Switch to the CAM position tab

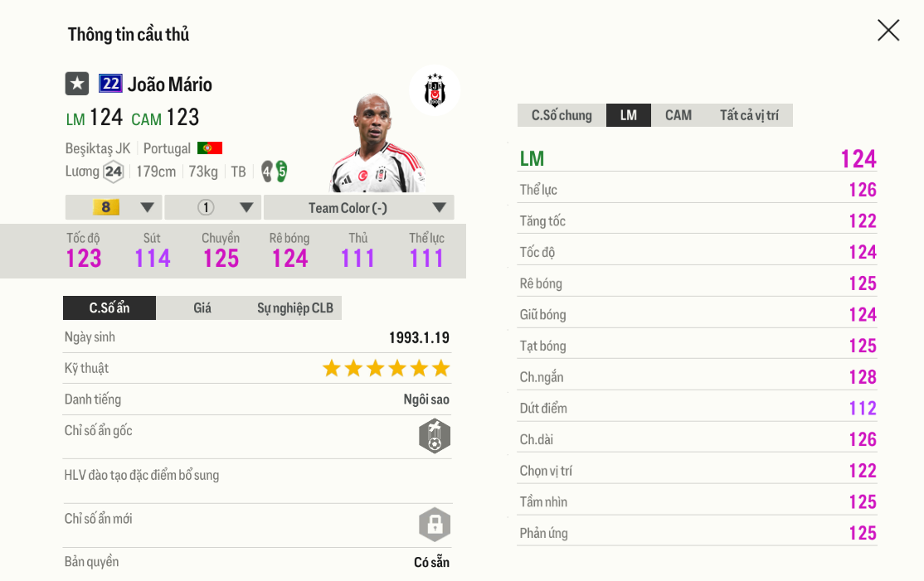(x=678, y=115)
